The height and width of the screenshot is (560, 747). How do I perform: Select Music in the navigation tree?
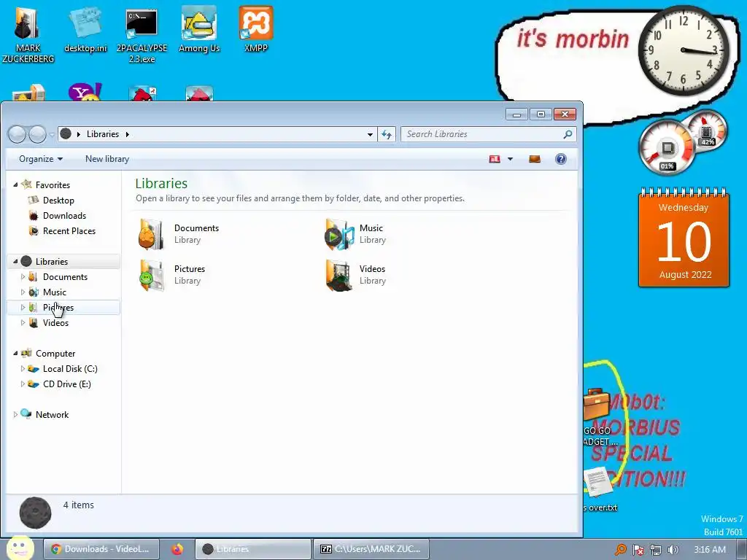[54, 292]
